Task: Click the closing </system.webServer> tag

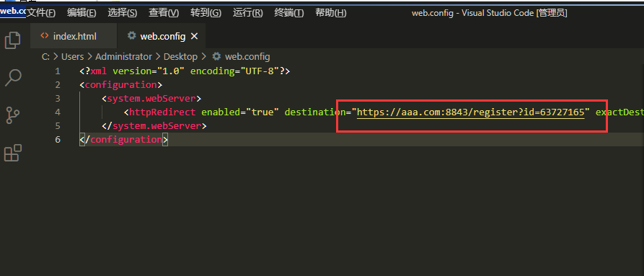Action: point(154,125)
